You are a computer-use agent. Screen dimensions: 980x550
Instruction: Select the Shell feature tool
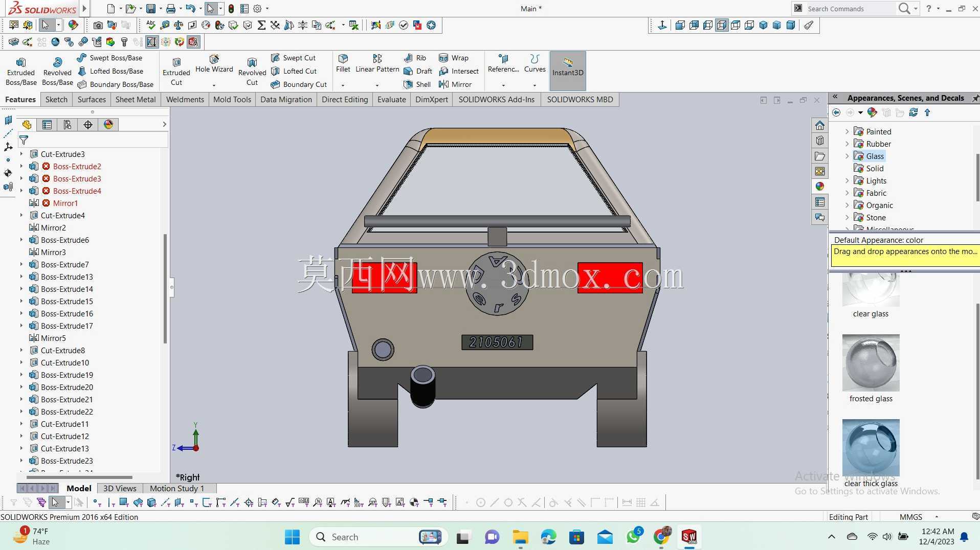point(417,84)
